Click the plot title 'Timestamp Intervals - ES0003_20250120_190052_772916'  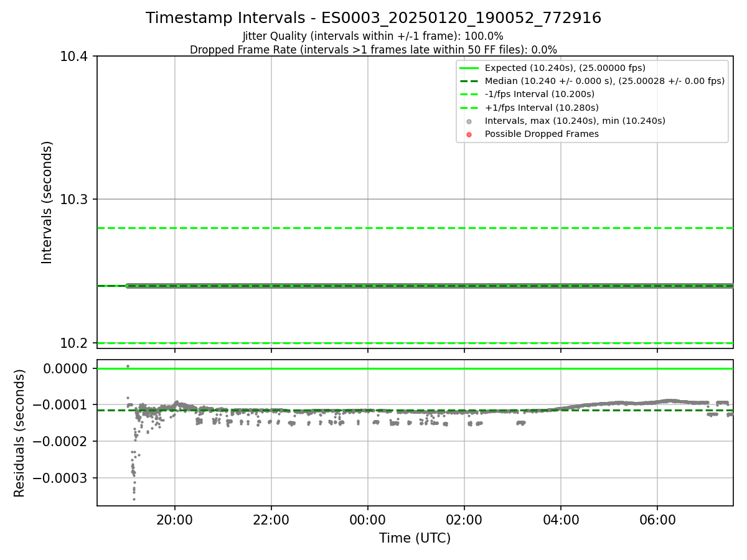374,18
